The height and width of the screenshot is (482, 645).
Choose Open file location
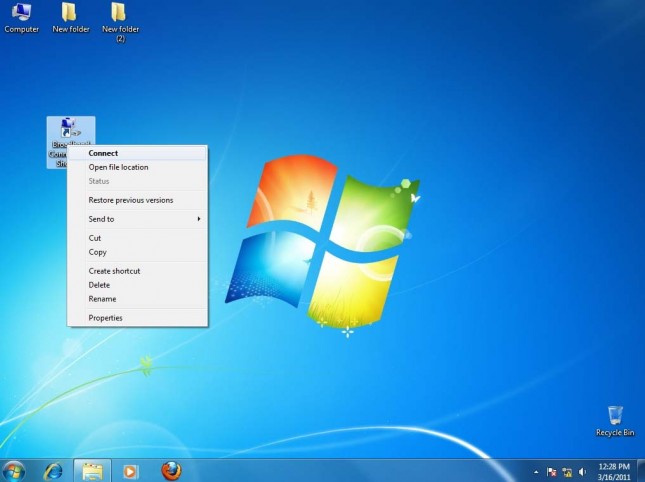pos(137,167)
